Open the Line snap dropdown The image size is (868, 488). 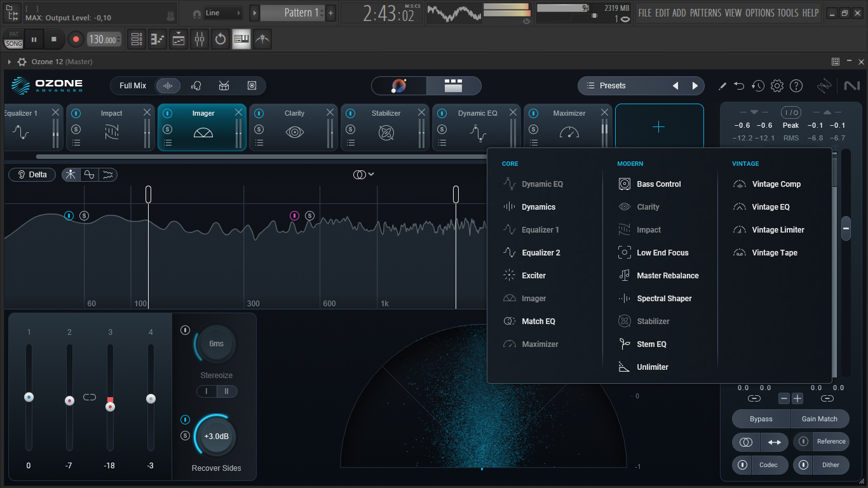click(x=224, y=13)
